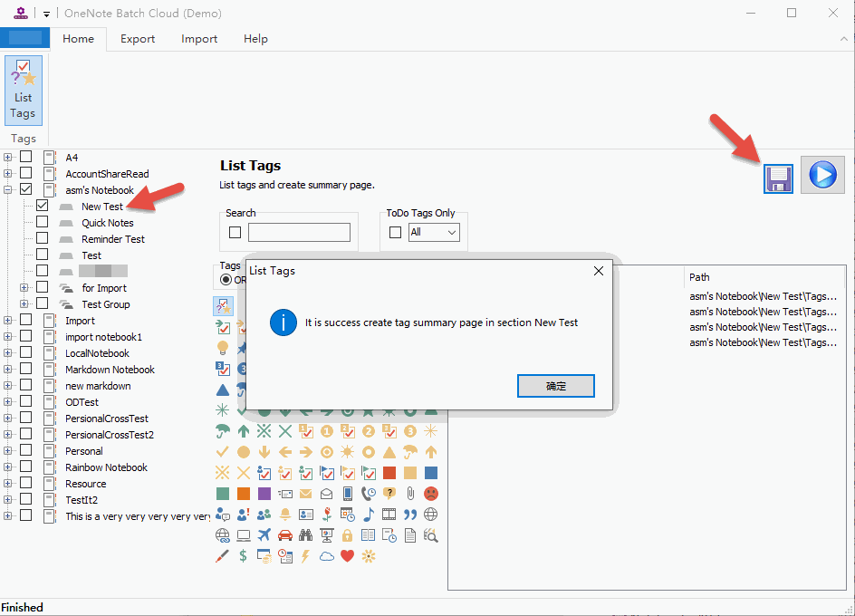This screenshot has height=616, width=855.
Task: Open the Home ribbon tab
Action: point(78,39)
